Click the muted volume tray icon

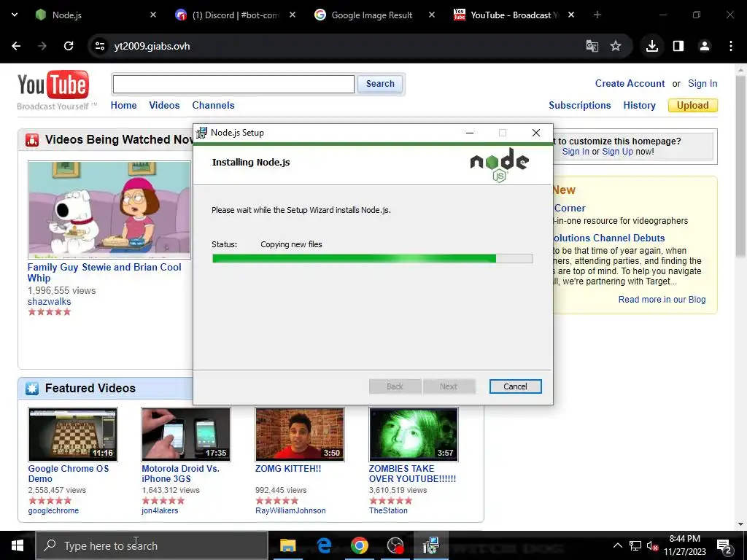652,545
